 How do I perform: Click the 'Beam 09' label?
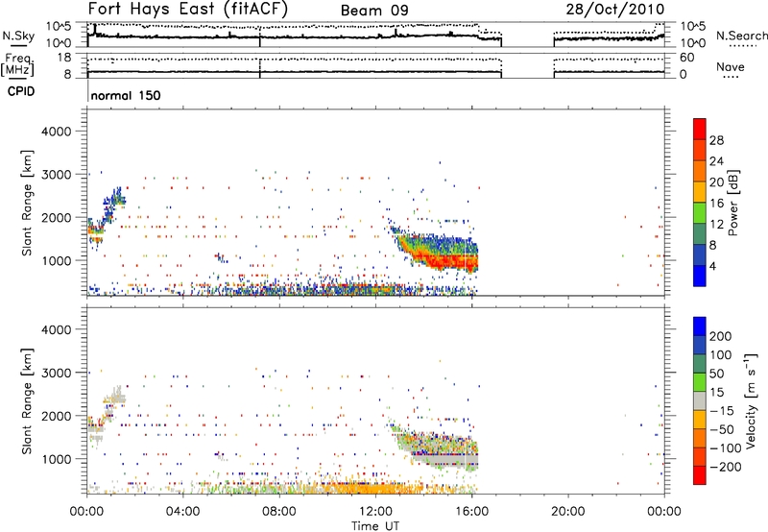[374, 11]
